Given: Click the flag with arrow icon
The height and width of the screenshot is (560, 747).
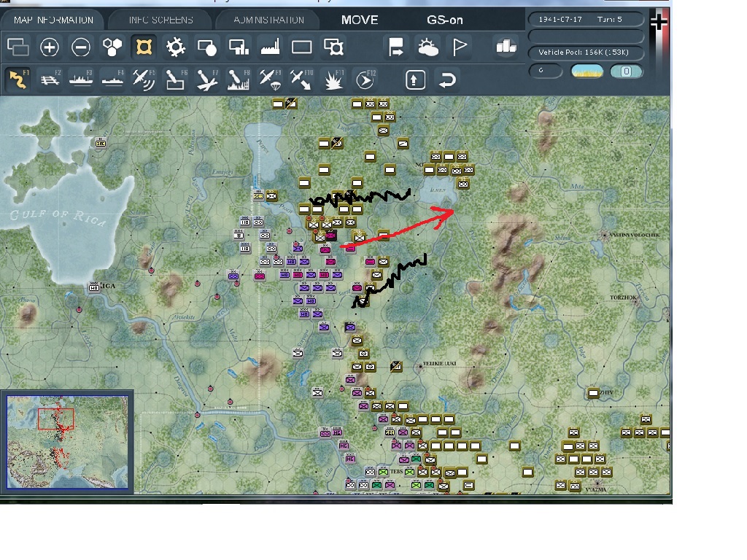Looking at the screenshot, I should click(396, 47).
